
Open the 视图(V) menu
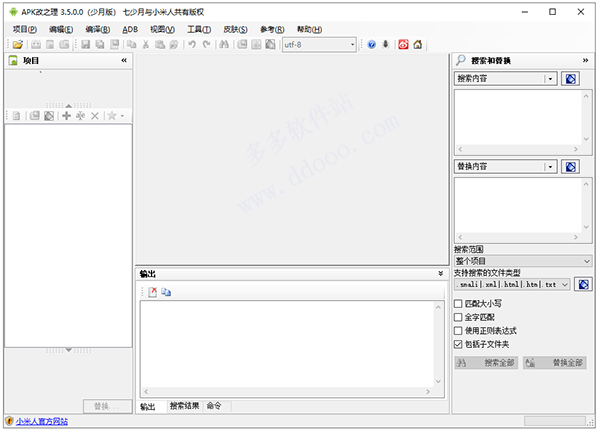pyautogui.click(x=163, y=29)
